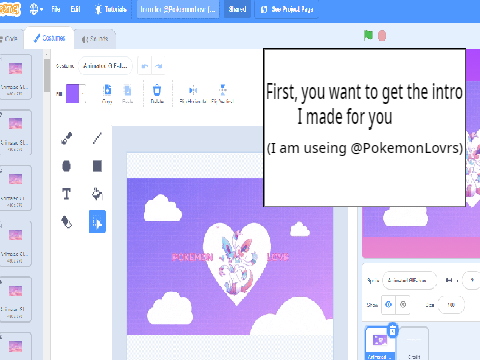Switch to the Code tab
The height and width of the screenshot is (360, 480).
11,39
